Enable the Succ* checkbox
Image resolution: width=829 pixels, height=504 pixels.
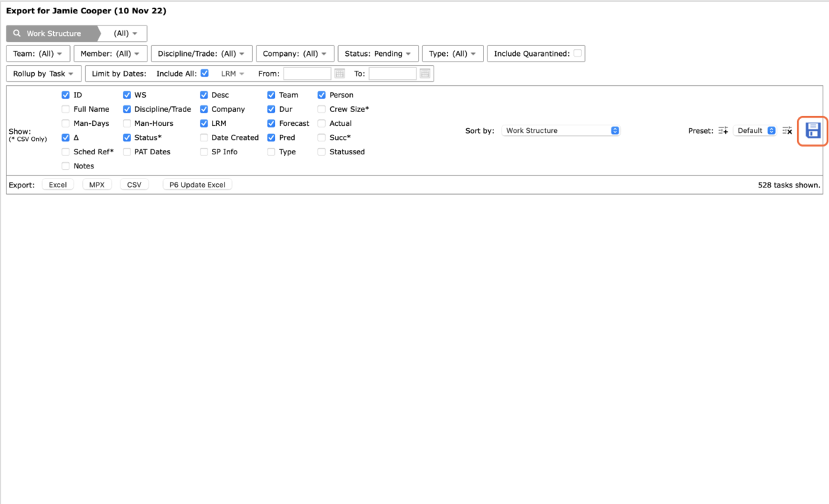click(x=322, y=137)
